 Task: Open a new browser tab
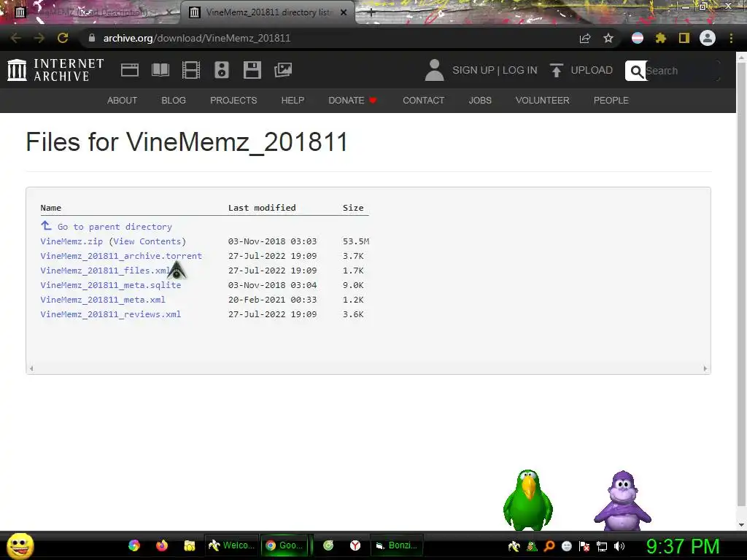point(371,13)
